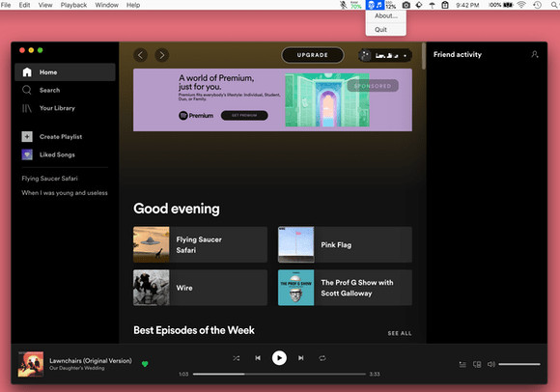The width and height of the screenshot is (560, 392).
Task: Click the music note menu bar icon
Action: pos(379,5)
